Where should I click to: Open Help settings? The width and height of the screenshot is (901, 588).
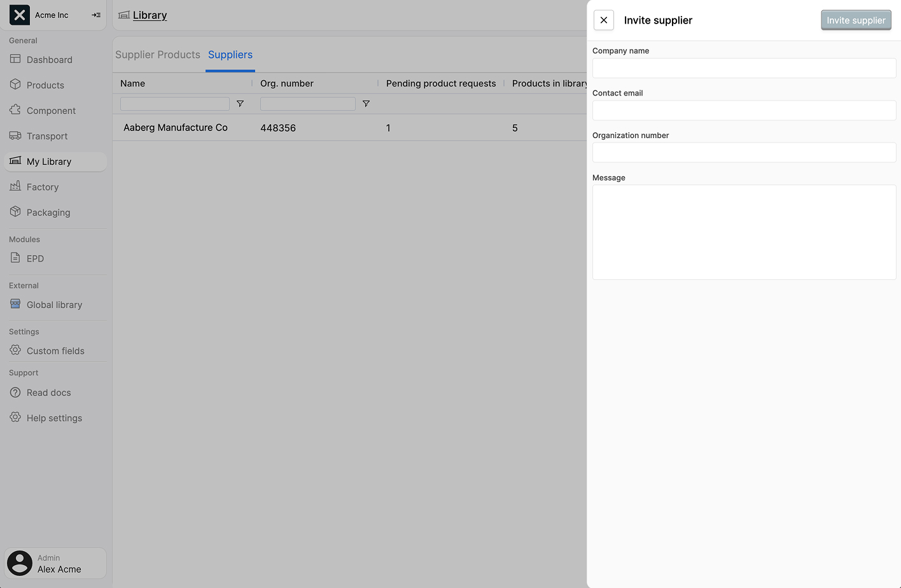[x=54, y=417]
